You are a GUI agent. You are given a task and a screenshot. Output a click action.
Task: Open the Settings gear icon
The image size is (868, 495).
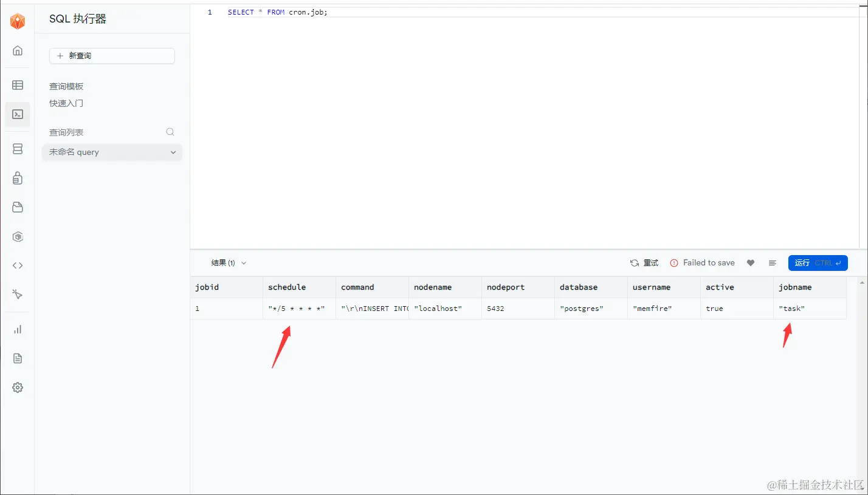click(18, 387)
